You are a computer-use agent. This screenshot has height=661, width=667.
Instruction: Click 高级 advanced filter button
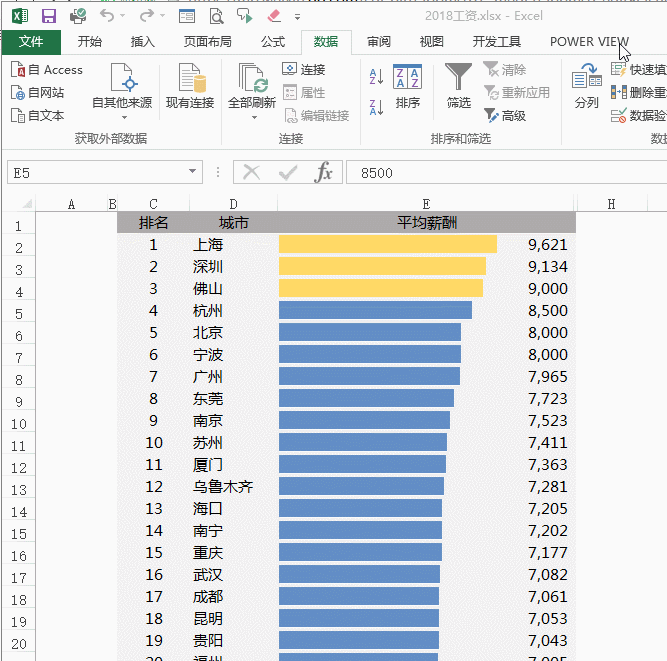(505, 116)
